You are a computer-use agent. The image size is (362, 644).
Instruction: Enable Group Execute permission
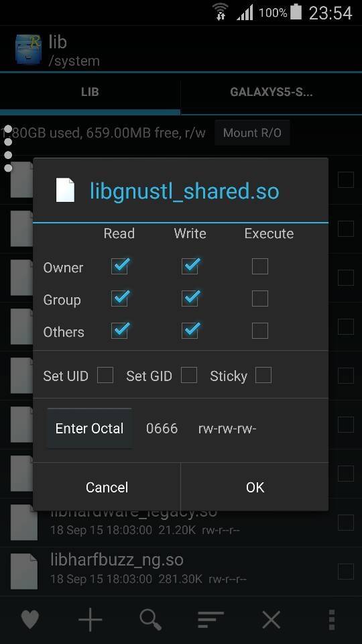click(260, 299)
